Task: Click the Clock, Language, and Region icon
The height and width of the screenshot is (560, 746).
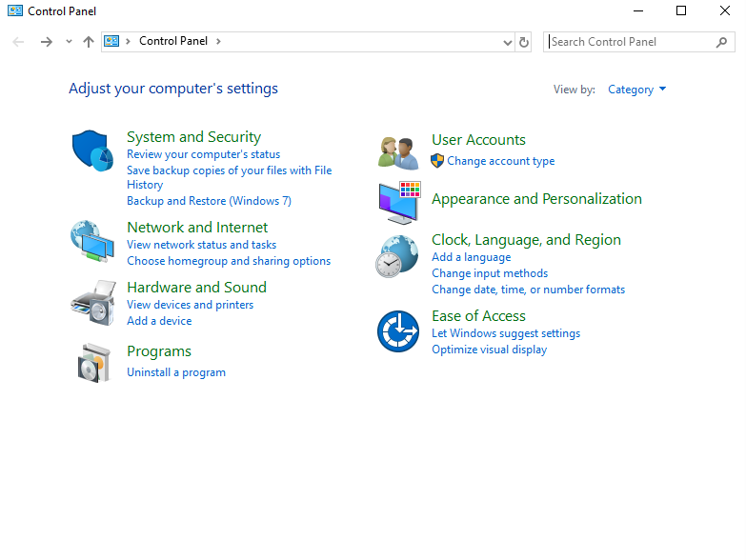Action: [396, 256]
